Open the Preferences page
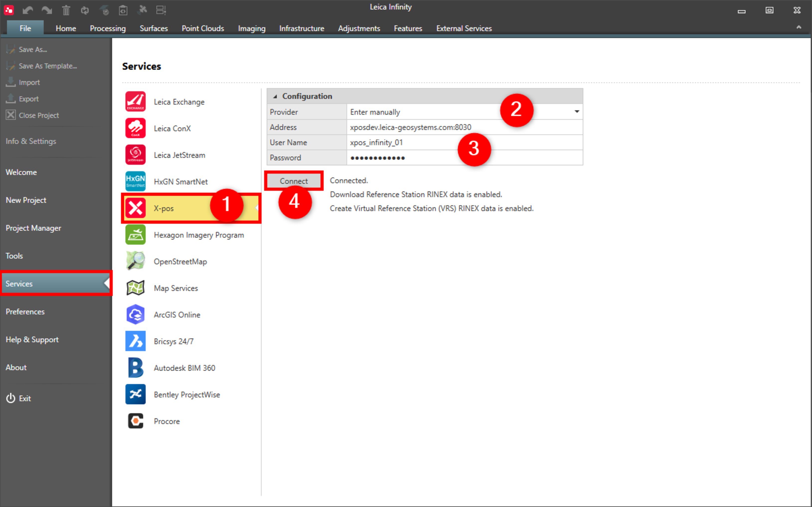812x507 pixels. point(25,311)
